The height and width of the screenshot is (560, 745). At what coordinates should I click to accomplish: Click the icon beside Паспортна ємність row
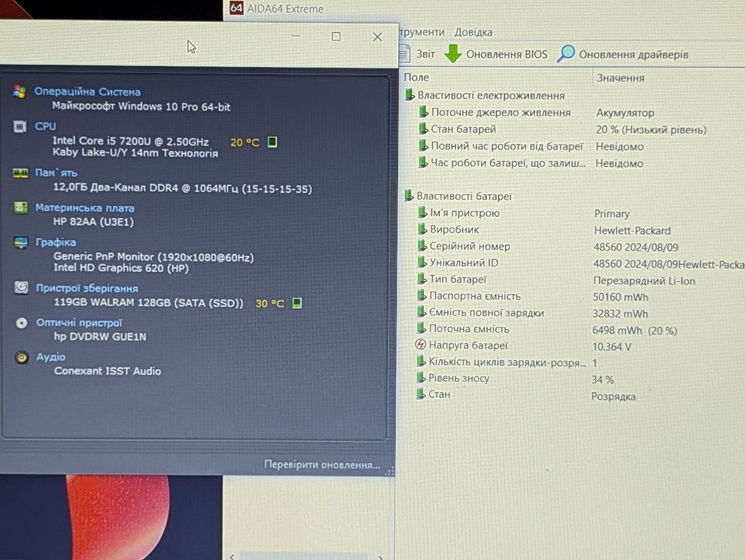click(x=422, y=295)
